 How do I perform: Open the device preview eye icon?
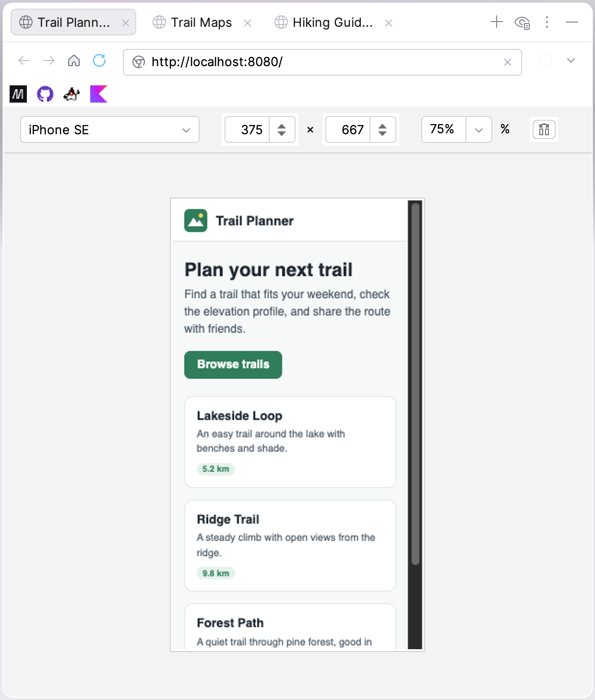(x=522, y=23)
